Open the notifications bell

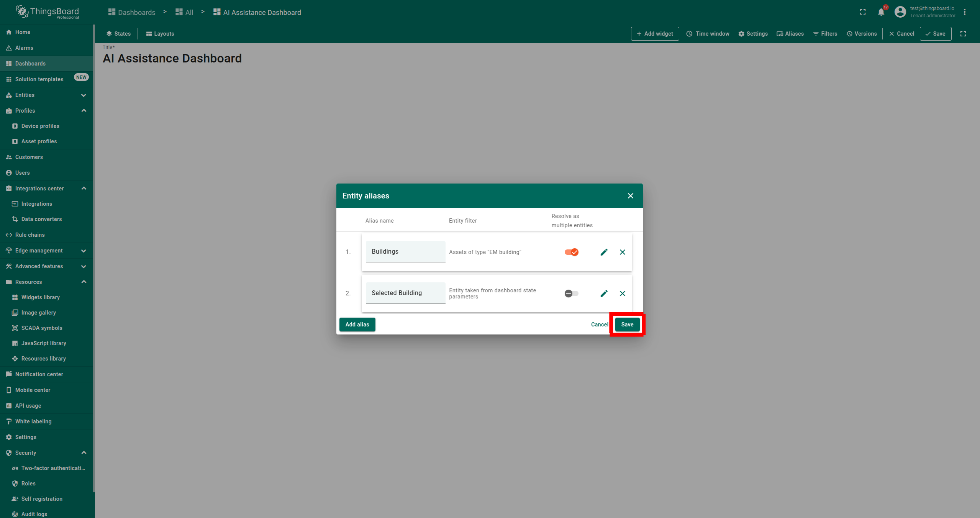[881, 12]
